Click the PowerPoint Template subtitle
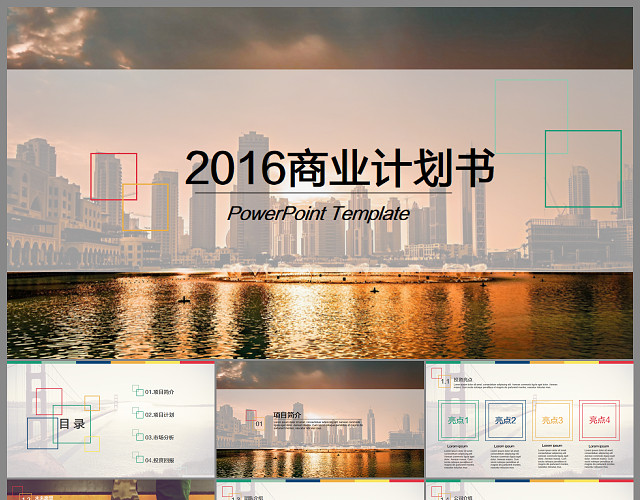Image resolution: width=640 pixels, height=500 pixels. click(318, 213)
